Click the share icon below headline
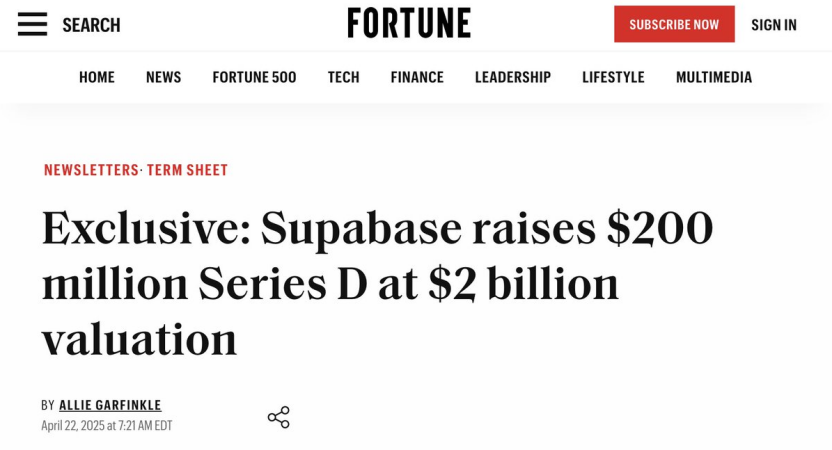 coord(278,417)
